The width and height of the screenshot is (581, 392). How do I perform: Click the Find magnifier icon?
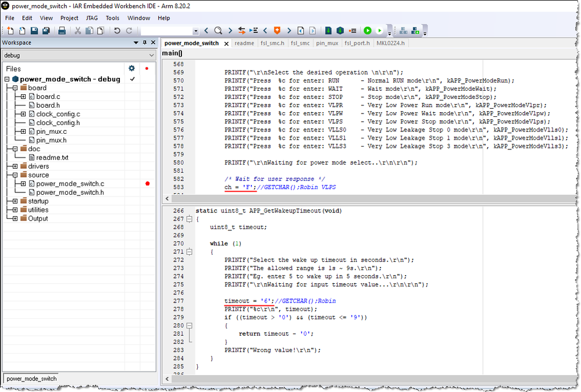[x=218, y=31]
